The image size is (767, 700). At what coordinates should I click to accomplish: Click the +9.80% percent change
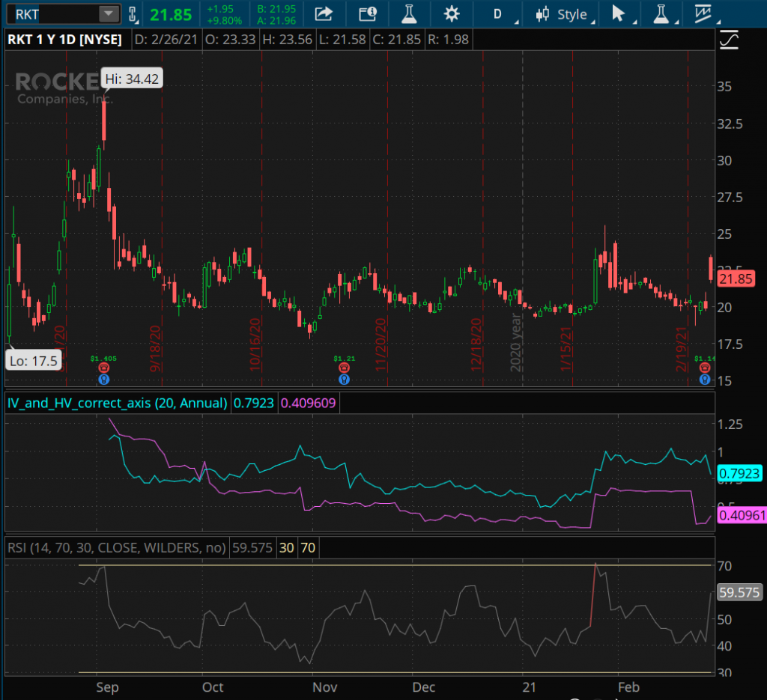coord(224,20)
